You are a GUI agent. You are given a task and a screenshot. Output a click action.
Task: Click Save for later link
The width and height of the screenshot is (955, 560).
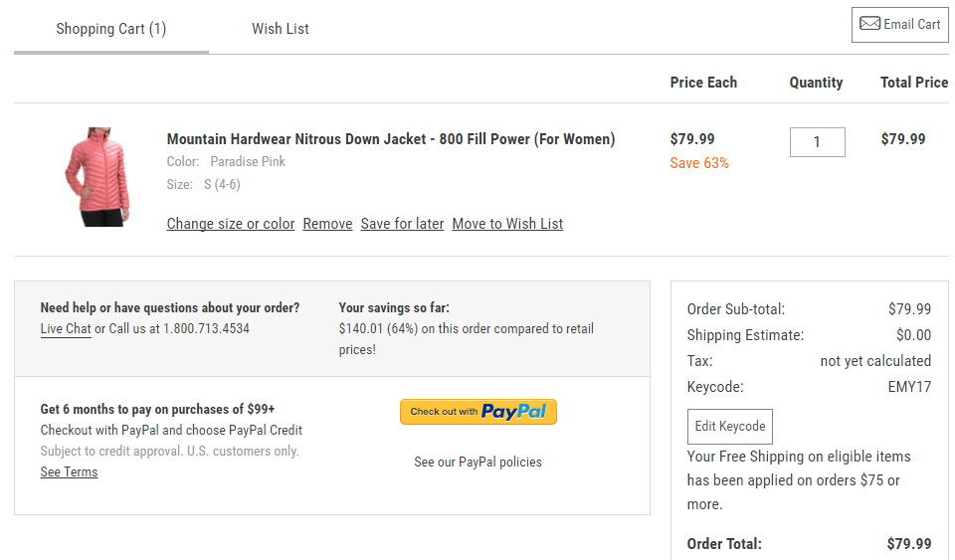pos(402,224)
